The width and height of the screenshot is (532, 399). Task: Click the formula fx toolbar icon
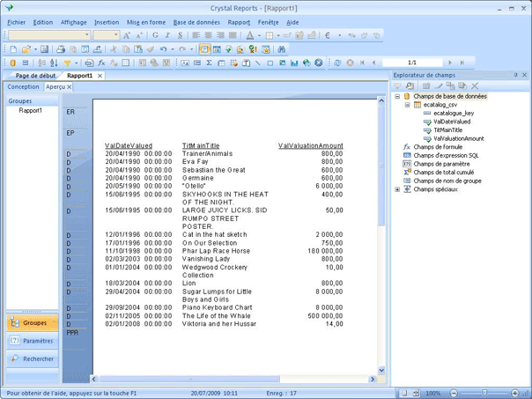[102, 63]
